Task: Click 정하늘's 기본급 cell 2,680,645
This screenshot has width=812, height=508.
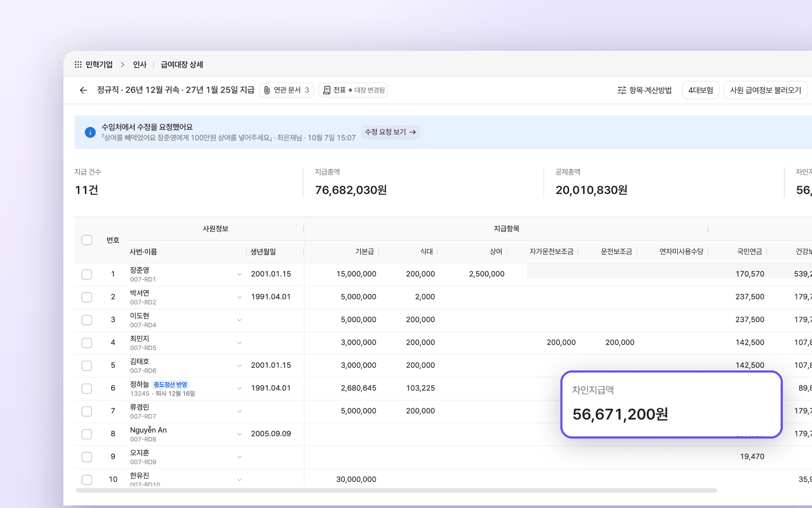Action: (x=358, y=388)
